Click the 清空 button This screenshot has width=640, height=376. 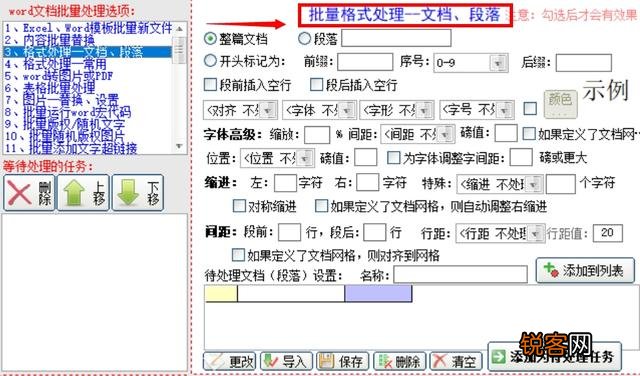pos(456,361)
